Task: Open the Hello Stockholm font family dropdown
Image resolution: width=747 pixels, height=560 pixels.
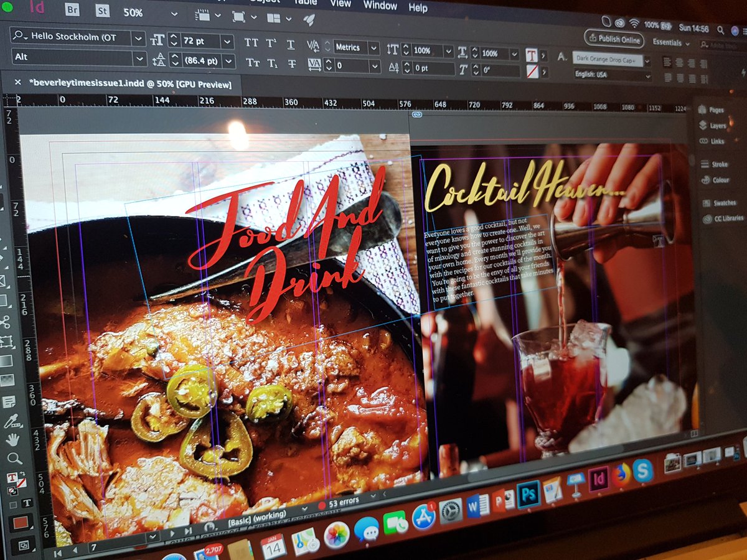Action: [x=139, y=38]
